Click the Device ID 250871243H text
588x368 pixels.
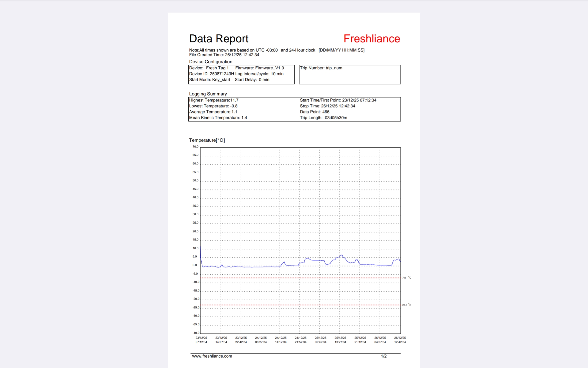(x=211, y=74)
